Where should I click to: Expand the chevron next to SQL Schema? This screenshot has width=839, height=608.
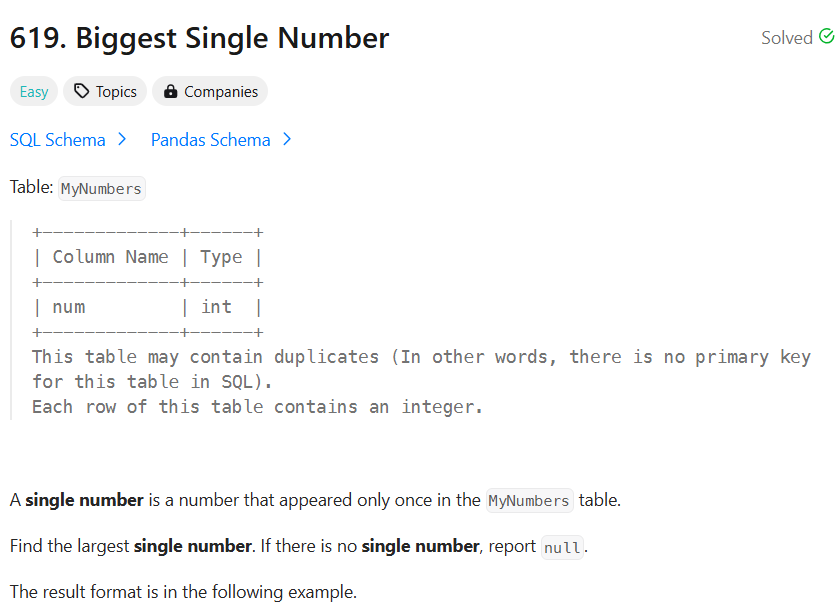click(x=122, y=140)
